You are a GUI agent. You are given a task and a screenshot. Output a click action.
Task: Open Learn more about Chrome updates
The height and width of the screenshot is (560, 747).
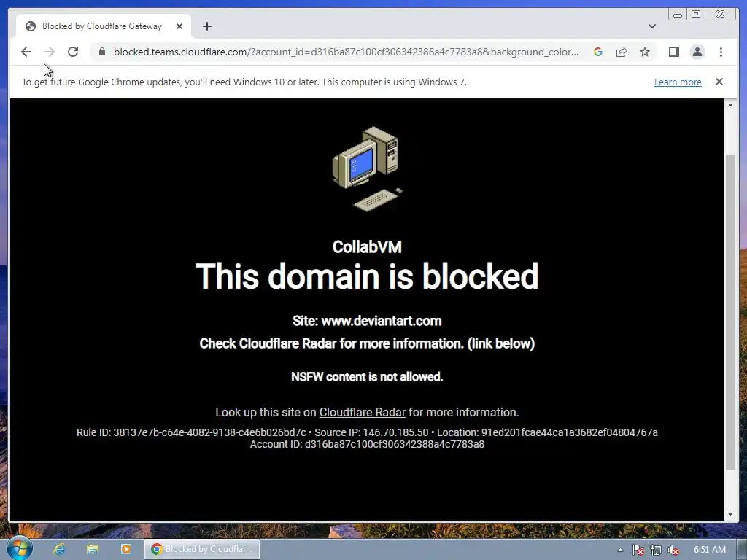[678, 82]
